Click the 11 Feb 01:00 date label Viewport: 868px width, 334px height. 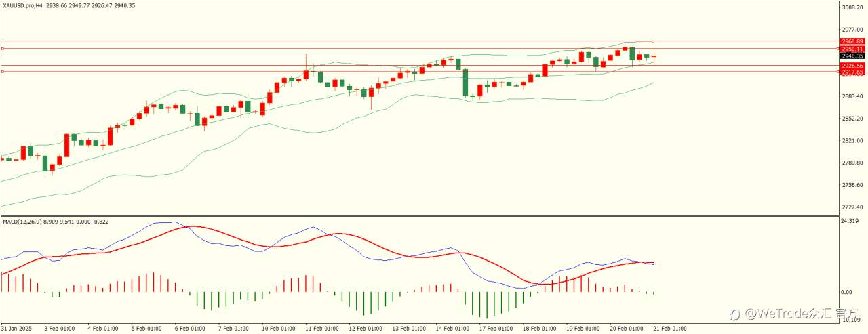[x=321, y=329]
